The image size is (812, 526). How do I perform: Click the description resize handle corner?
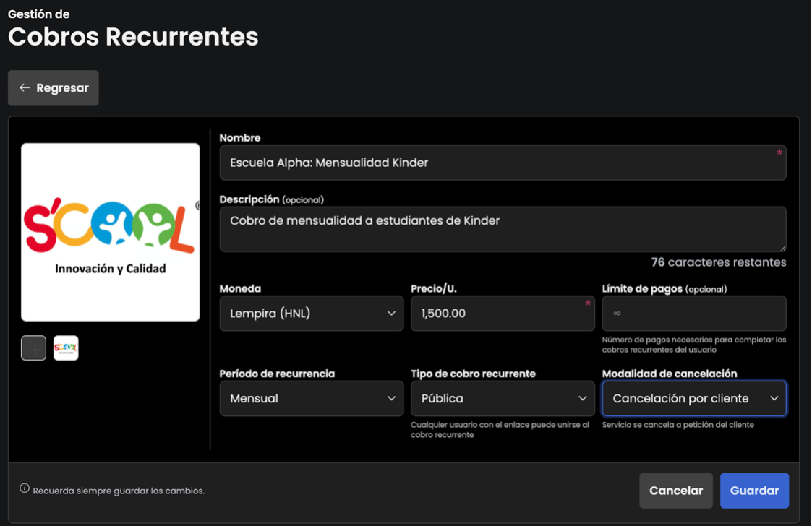[x=782, y=248]
